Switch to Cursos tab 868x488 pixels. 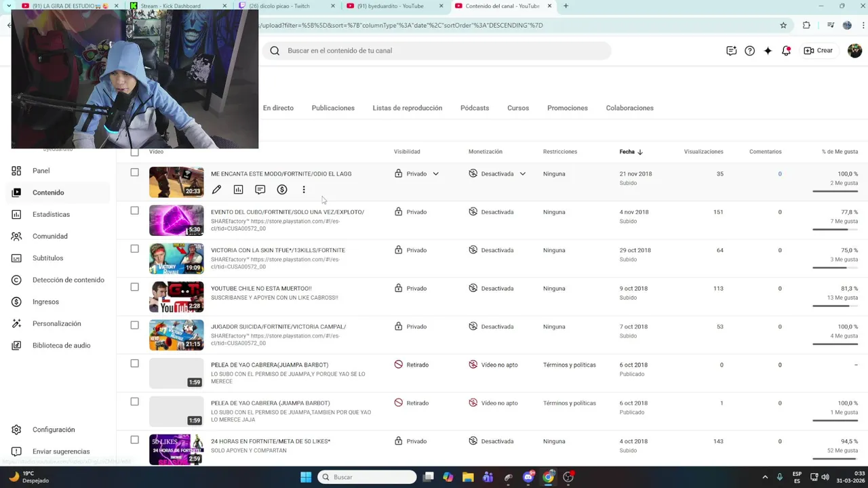[x=518, y=108]
